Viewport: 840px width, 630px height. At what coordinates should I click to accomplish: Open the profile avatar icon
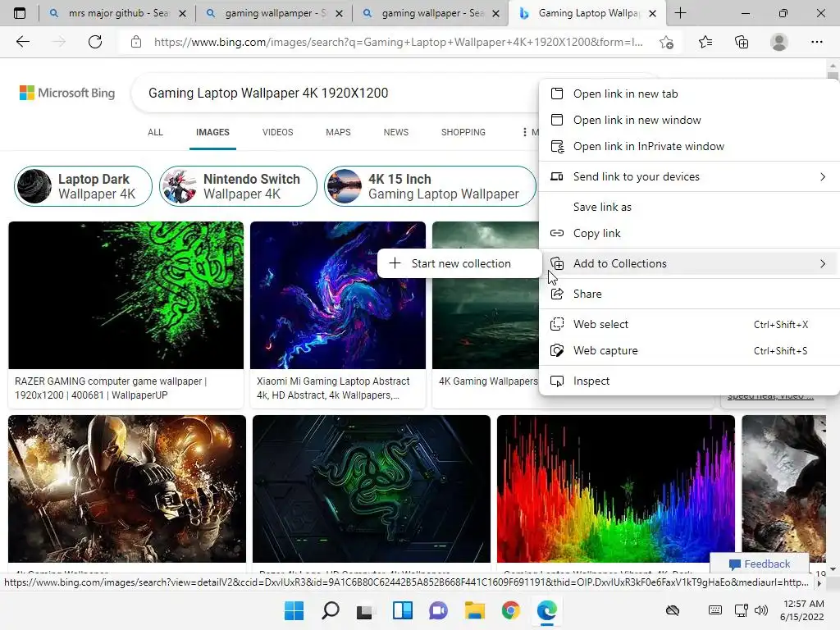(779, 42)
